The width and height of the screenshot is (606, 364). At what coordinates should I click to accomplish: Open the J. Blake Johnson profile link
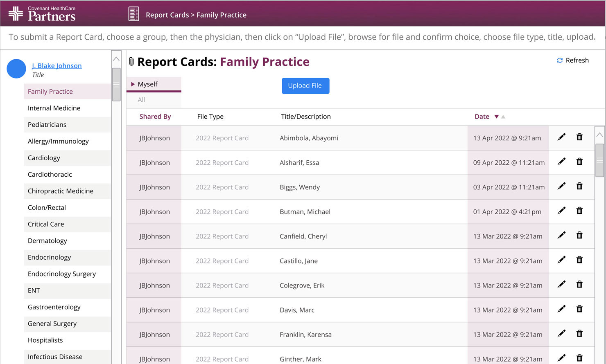tap(57, 65)
